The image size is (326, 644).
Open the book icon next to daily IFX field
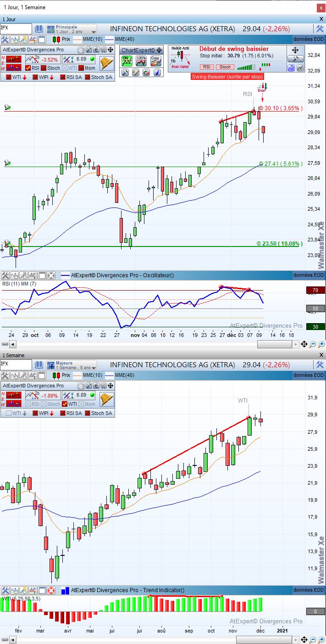(39, 28)
